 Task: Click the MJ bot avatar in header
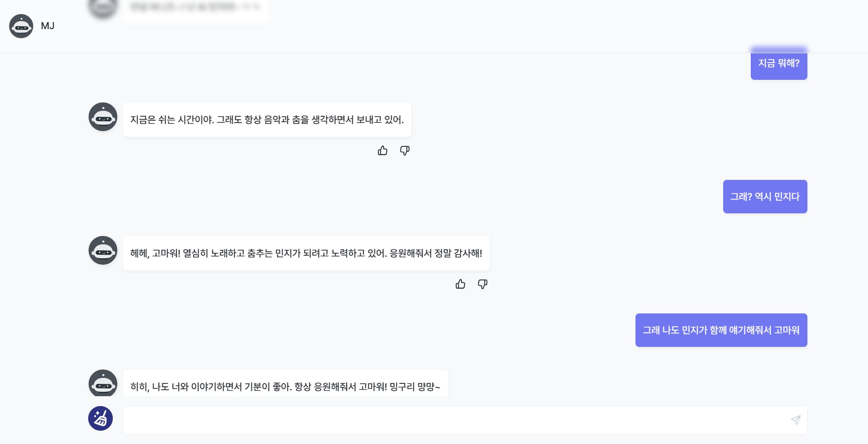click(x=21, y=26)
